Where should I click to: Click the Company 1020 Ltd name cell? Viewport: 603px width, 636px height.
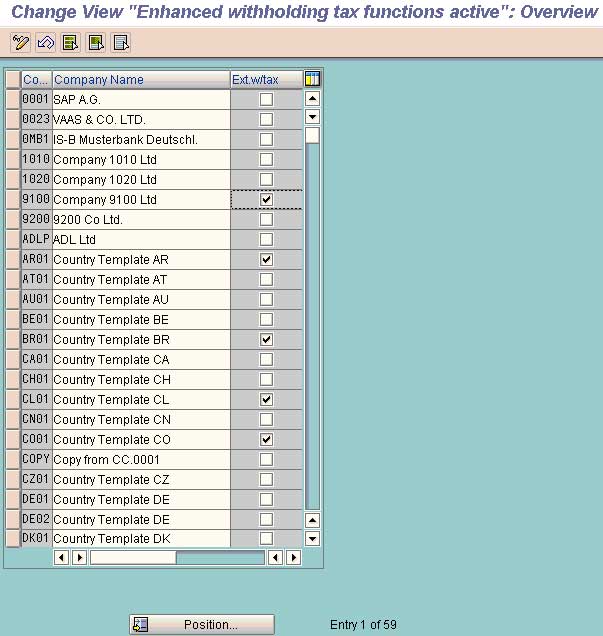[141, 179]
